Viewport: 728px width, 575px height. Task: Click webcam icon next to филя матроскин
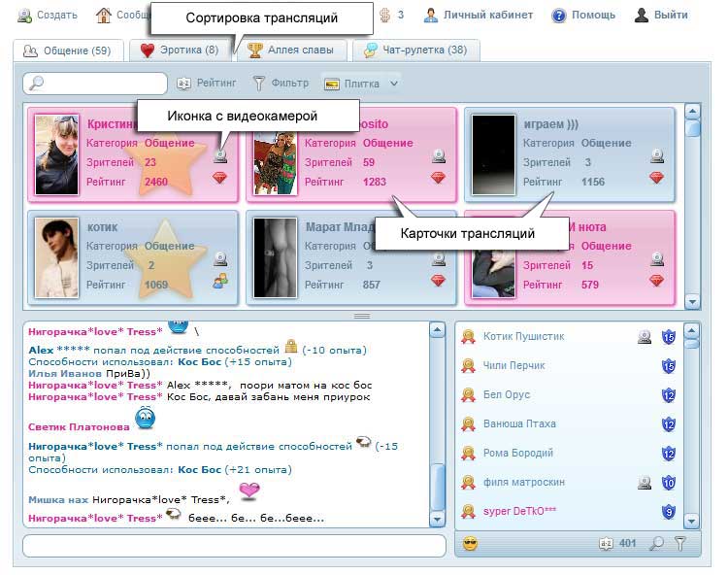click(645, 483)
